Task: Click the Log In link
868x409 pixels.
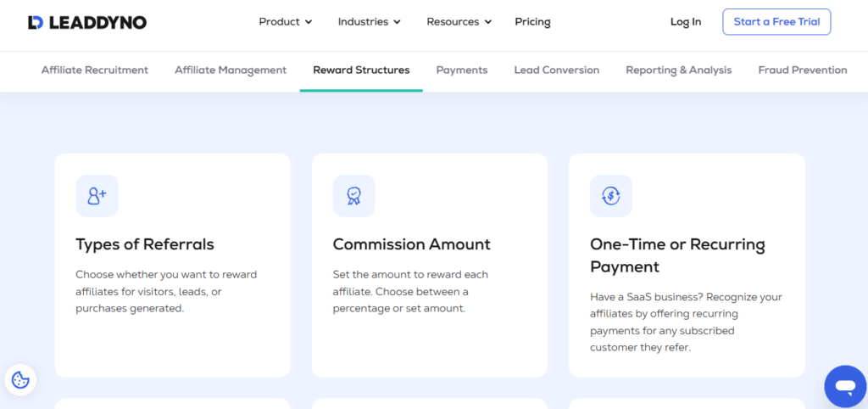Action: coord(686,22)
